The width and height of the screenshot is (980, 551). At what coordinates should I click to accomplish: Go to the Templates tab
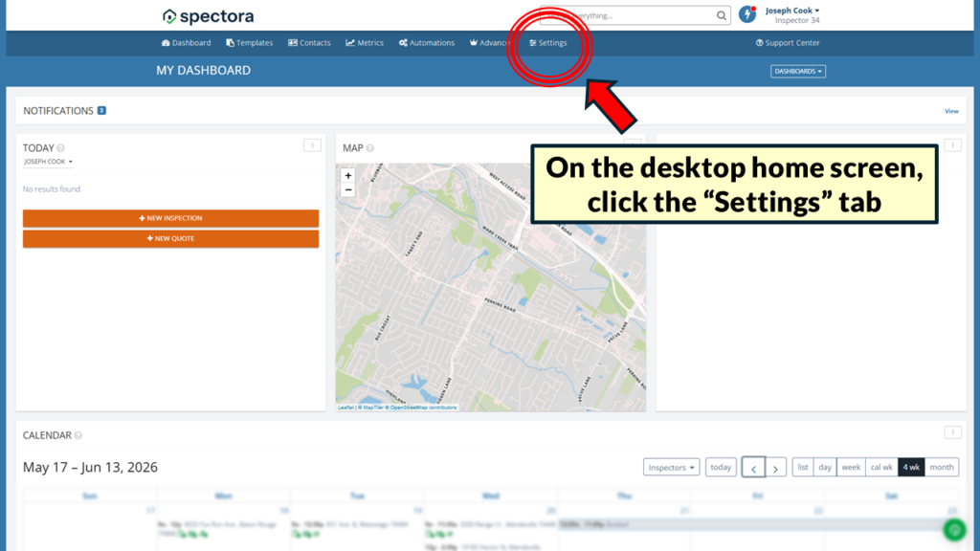point(250,43)
